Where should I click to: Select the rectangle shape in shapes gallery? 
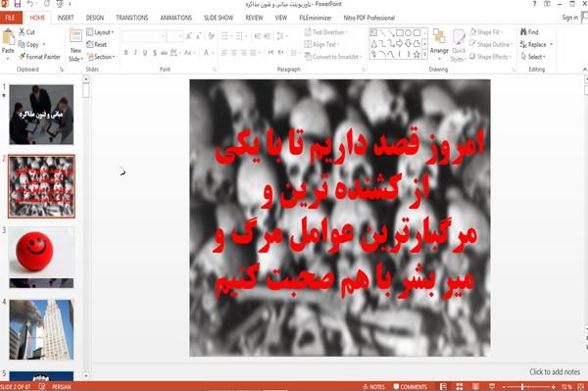point(400,33)
